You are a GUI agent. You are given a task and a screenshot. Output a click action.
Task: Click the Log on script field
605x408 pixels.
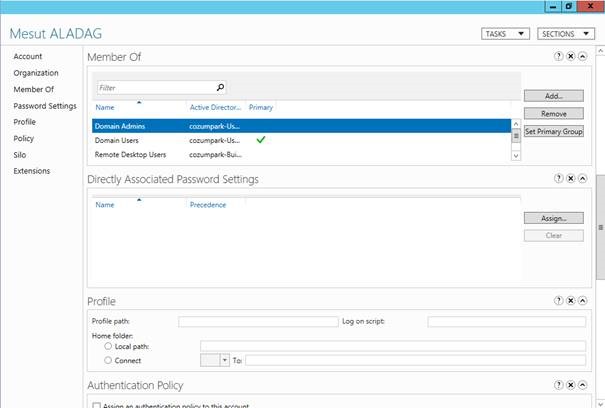507,322
